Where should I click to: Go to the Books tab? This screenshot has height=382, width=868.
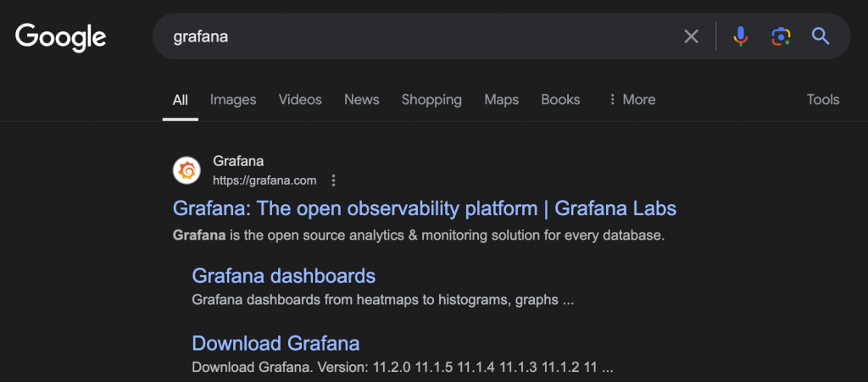560,99
